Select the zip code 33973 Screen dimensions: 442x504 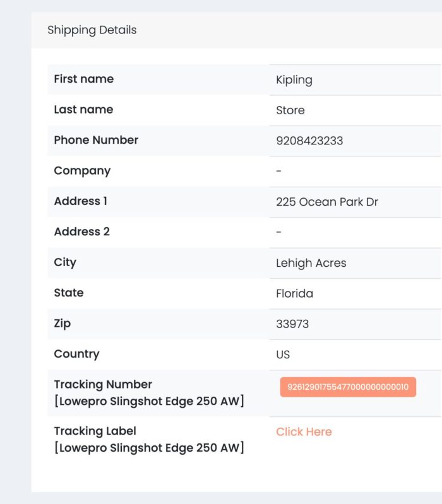click(292, 324)
